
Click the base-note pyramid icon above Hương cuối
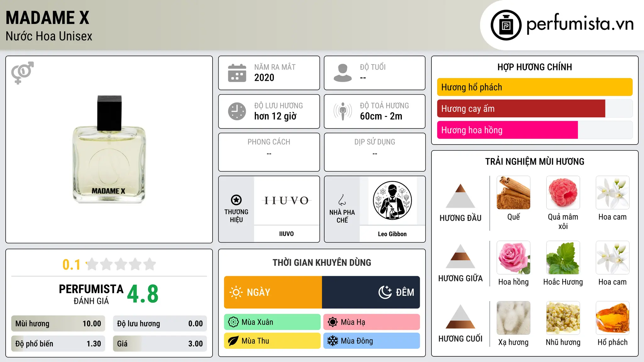(x=460, y=316)
